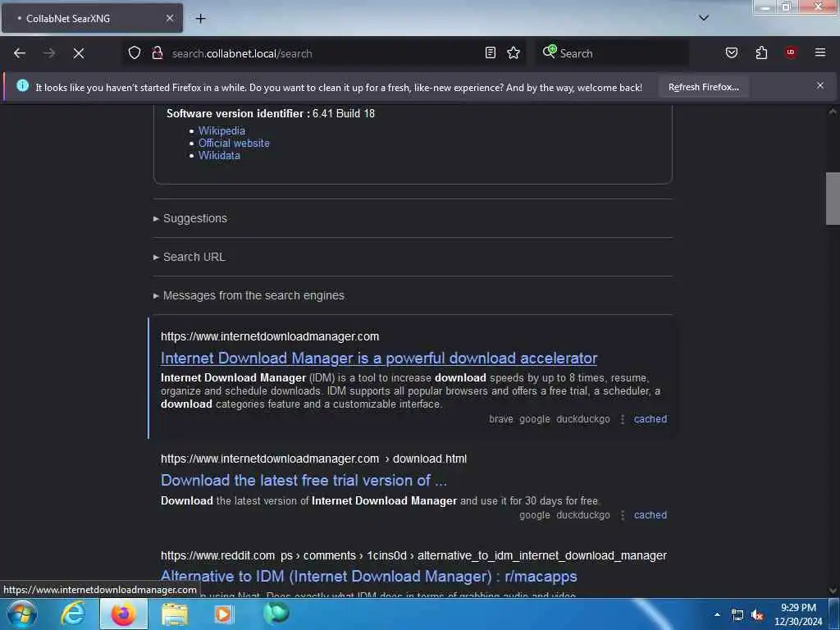Click the disabled forward navigation arrow
840x630 pixels.
click(49, 53)
